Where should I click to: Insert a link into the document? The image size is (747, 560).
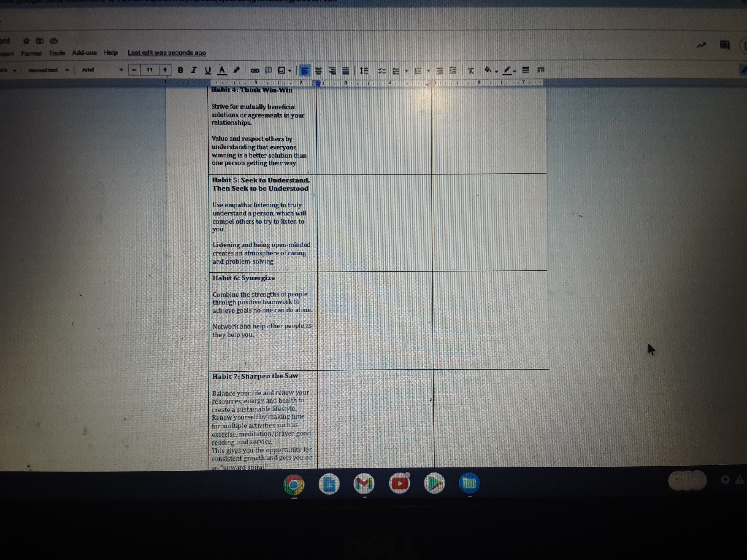(x=256, y=70)
